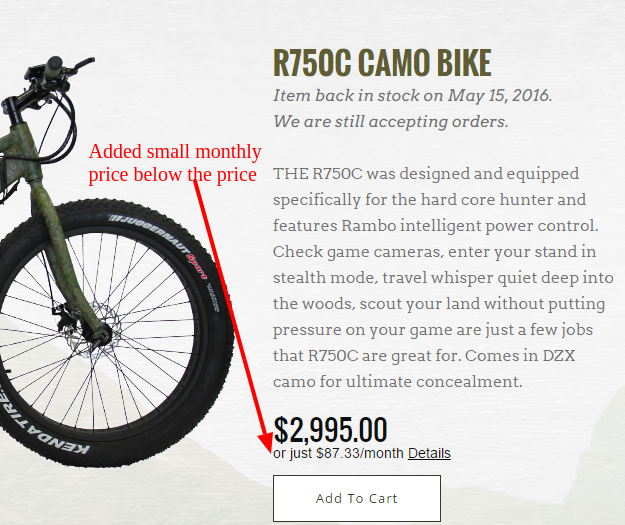Click the Add To Cart button

[x=357, y=498]
